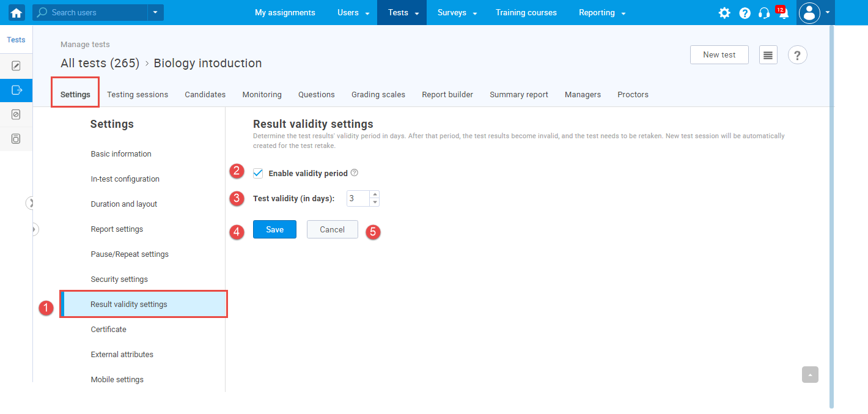Open Report settings

pos(117,229)
